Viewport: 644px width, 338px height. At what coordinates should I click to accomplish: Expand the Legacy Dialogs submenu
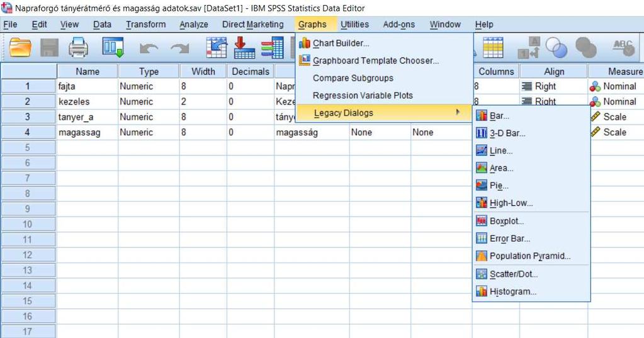383,113
